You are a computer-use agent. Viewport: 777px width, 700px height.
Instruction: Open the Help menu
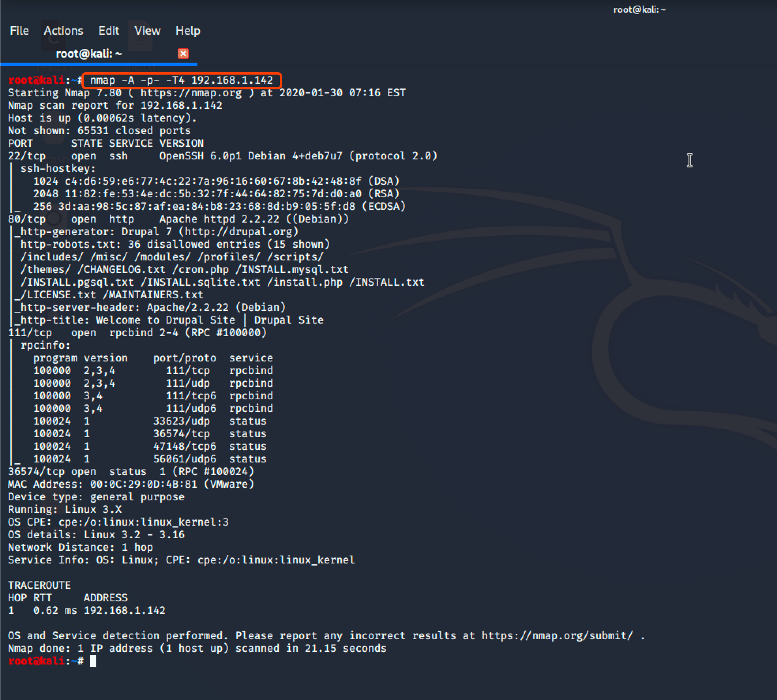click(x=188, y=31)
